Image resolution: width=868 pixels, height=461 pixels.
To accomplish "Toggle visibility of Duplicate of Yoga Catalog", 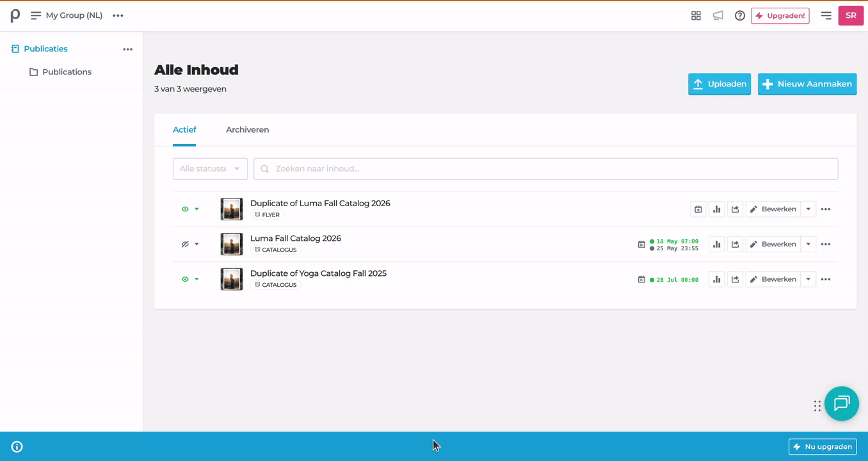I will (x=185, y=279).
